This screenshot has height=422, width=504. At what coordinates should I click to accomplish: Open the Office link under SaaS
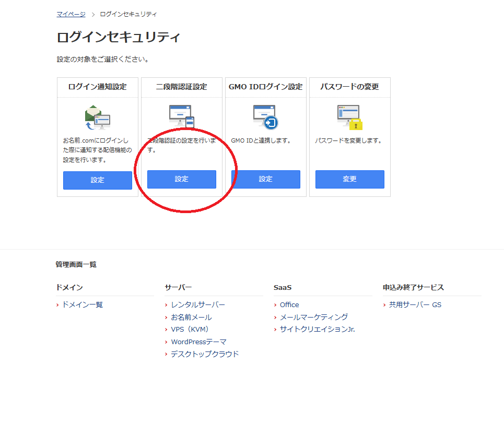click(x=289, y=304)
